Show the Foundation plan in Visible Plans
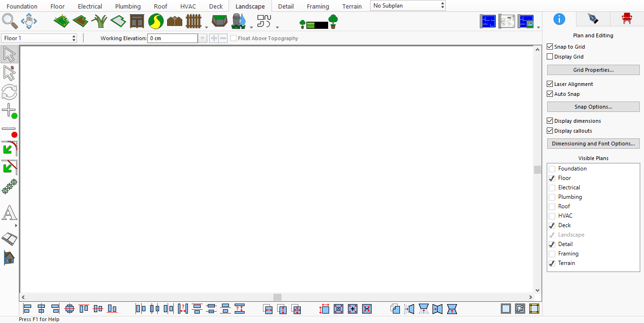Screen dimensions: 644x323 pyautogui.click(x=551, y=169)
